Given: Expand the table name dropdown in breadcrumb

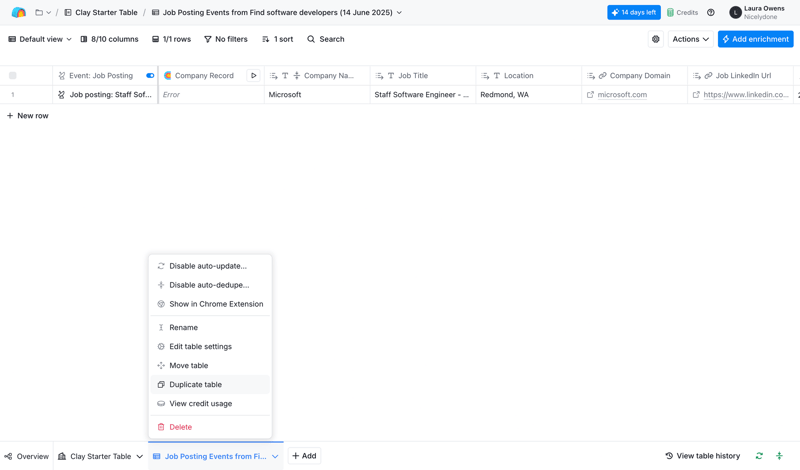Looking at the screenshot, I should [x=399, y=12].
